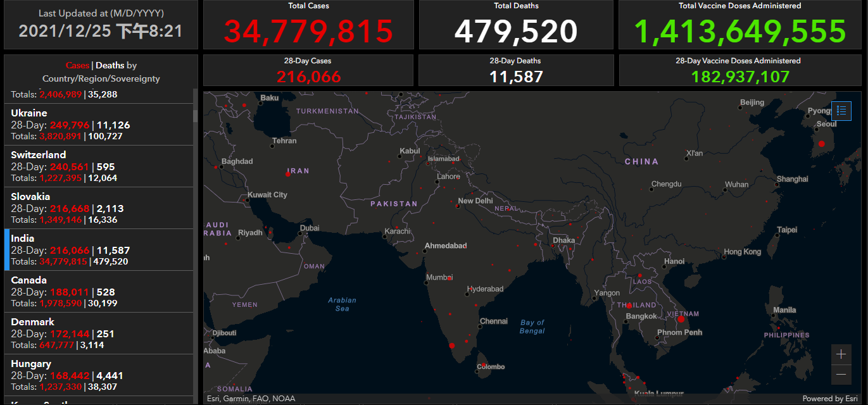Switch list to Cases sorting
This screenshot has width=868, height=405.
78,65
